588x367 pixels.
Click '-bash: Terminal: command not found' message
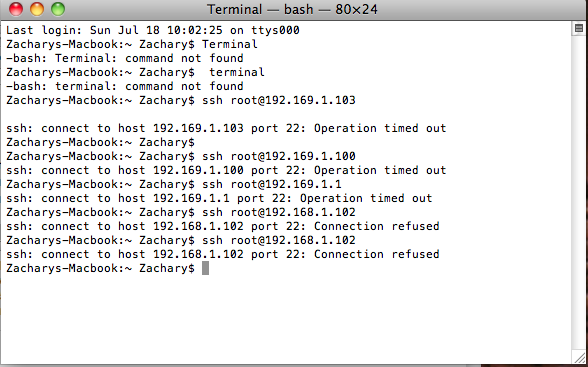pos(124,58)
